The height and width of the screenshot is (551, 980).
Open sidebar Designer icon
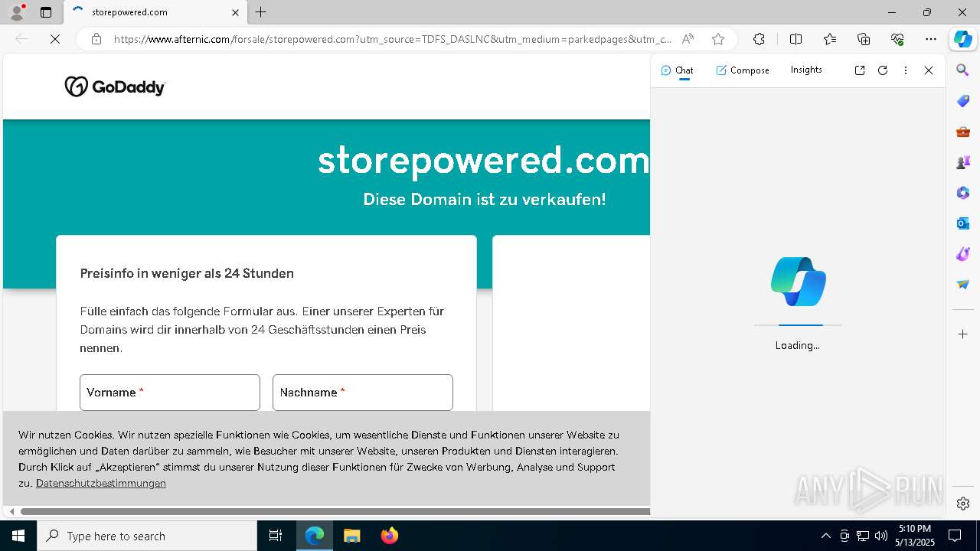coord(963,254)
